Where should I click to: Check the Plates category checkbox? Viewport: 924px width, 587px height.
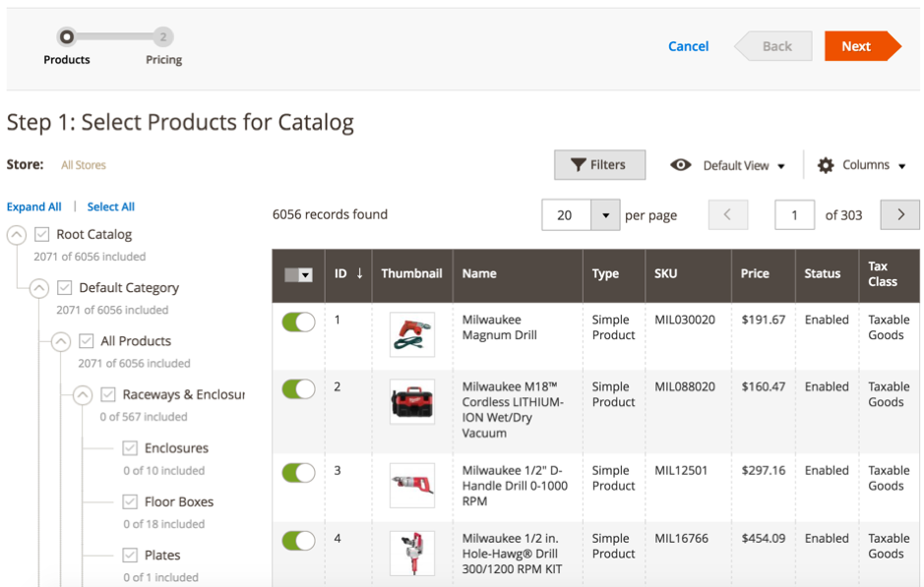(x=130, y=556)
